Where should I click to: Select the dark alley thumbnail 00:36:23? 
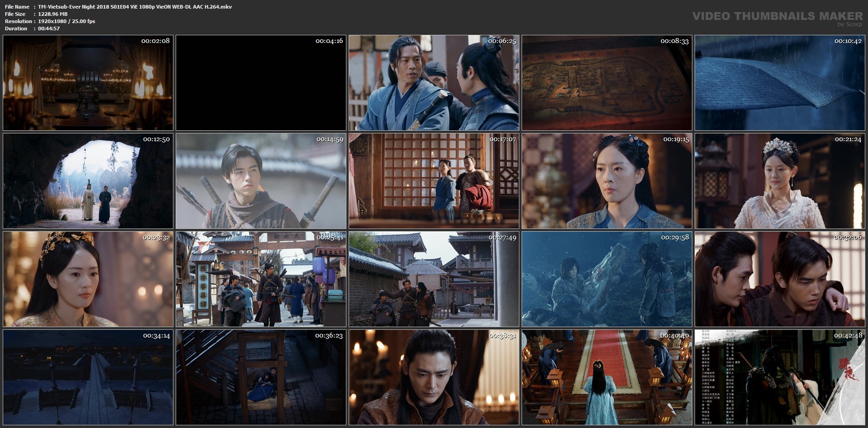[261, 377]
